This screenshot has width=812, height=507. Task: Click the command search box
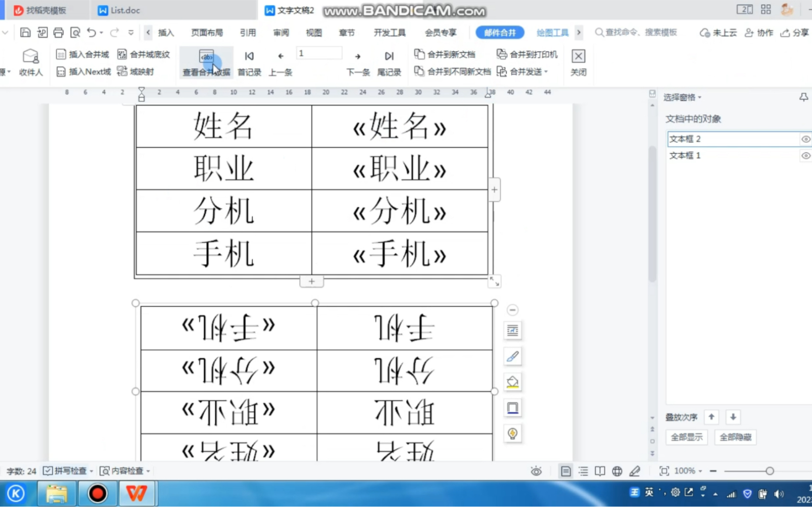tap(636, 33)
